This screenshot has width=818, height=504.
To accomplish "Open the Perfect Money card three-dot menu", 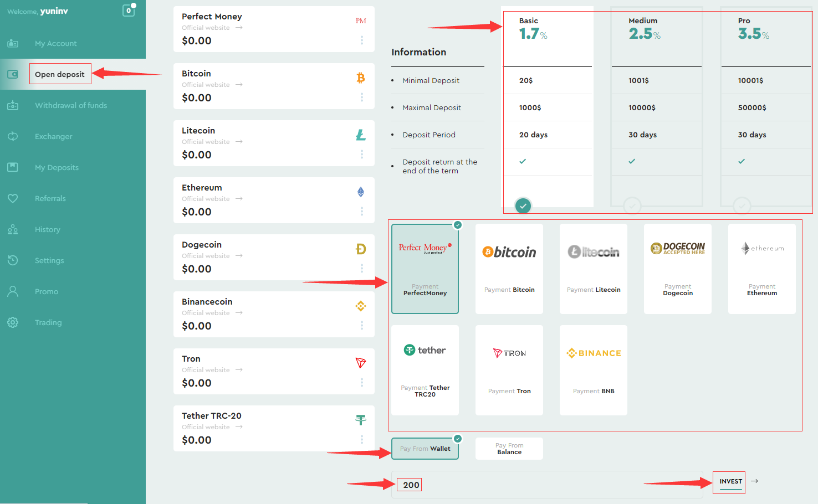I will [362, 40].
